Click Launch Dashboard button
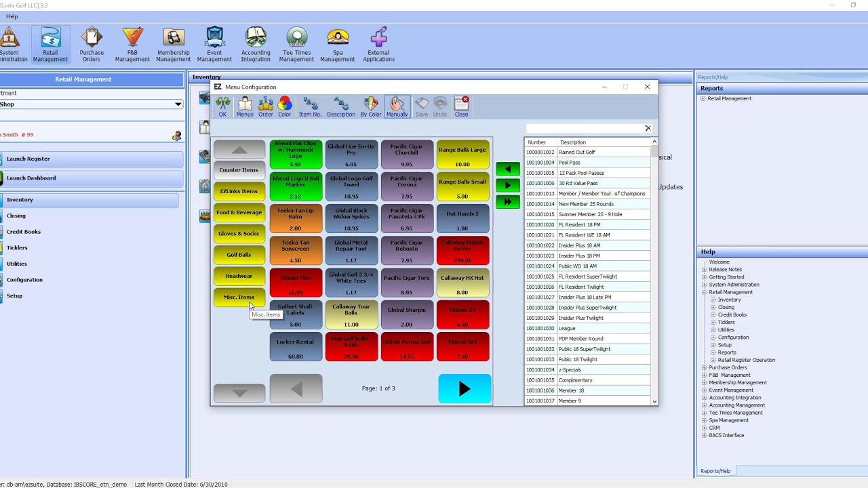This screenshot has width=868, height=488. click(x=91, y=178)
